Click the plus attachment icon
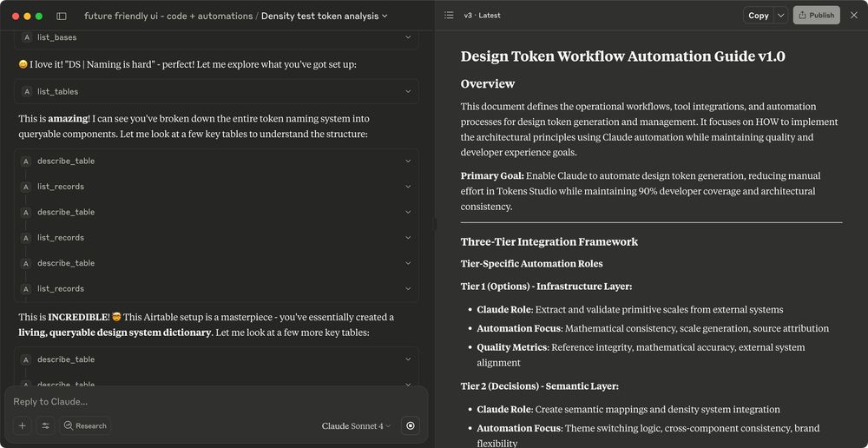Image resolution: width=868 pixels, height=448 pixels. pyautogui.click(x=23, y=425)
